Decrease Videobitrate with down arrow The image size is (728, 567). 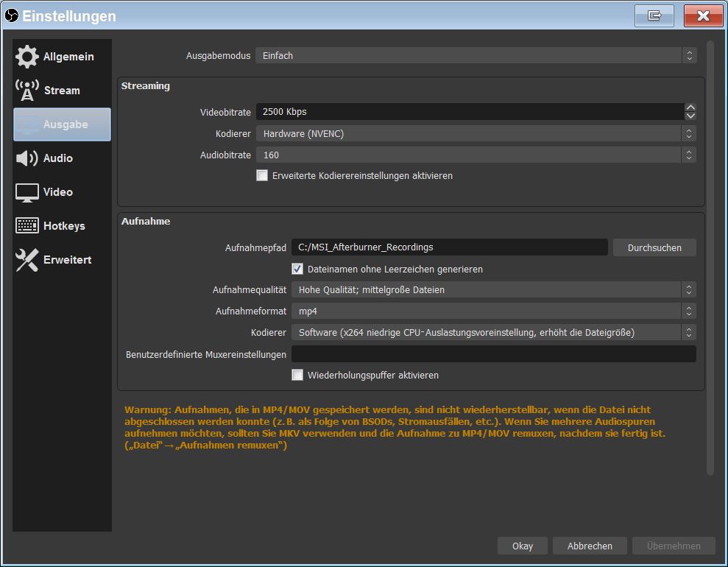tap(690, 116)
